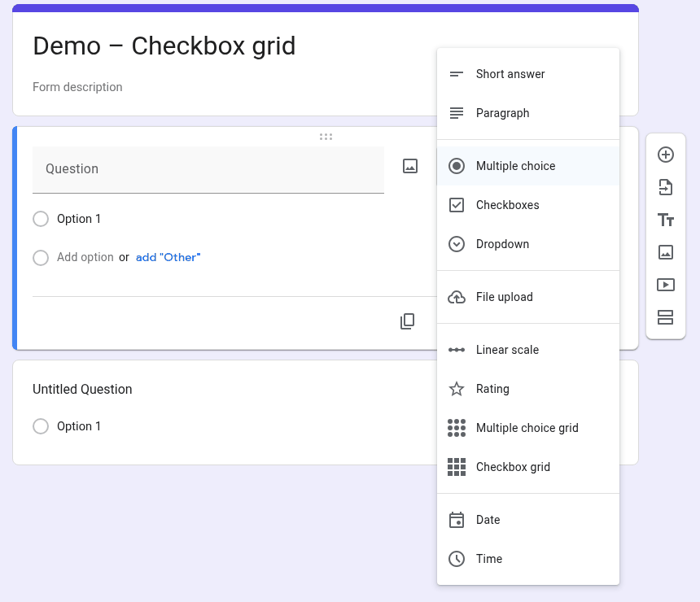
Task: Click the Duplicate question icon
Action: click(x=407, y=321)
